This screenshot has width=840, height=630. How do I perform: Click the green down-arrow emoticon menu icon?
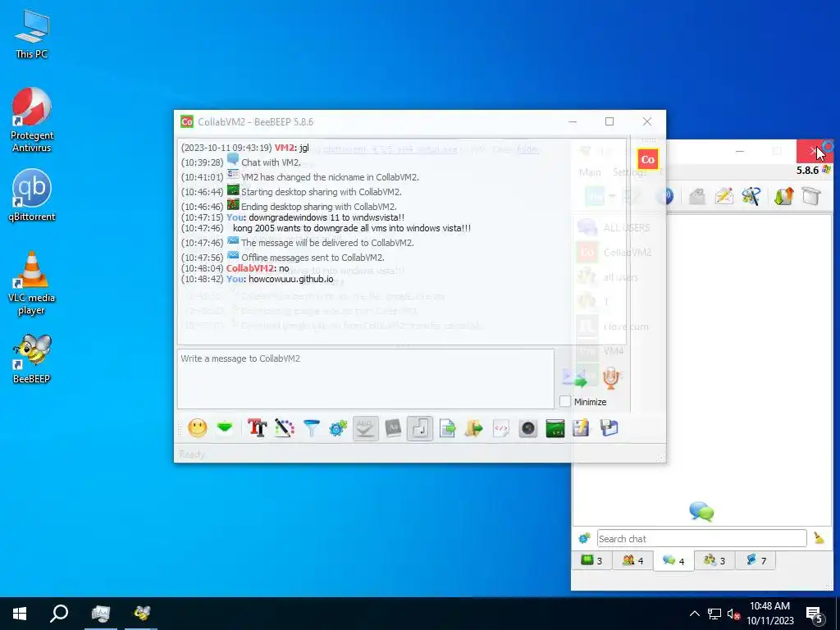point(225,427)
